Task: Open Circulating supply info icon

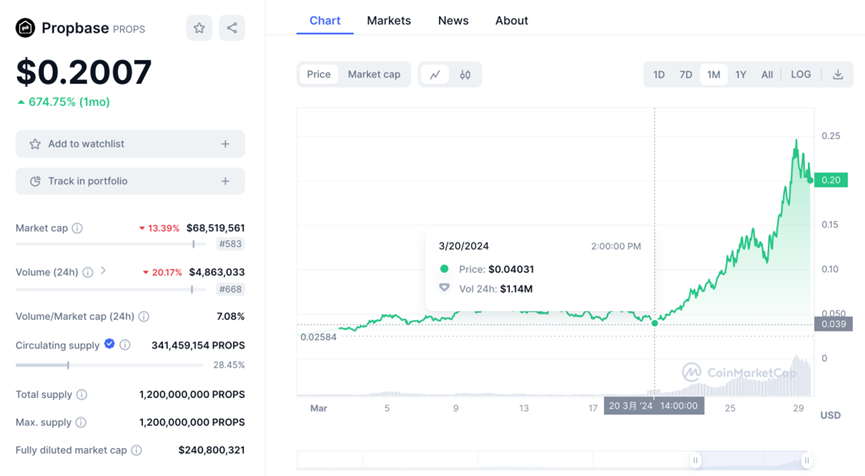Action: (x=125, y=345)
